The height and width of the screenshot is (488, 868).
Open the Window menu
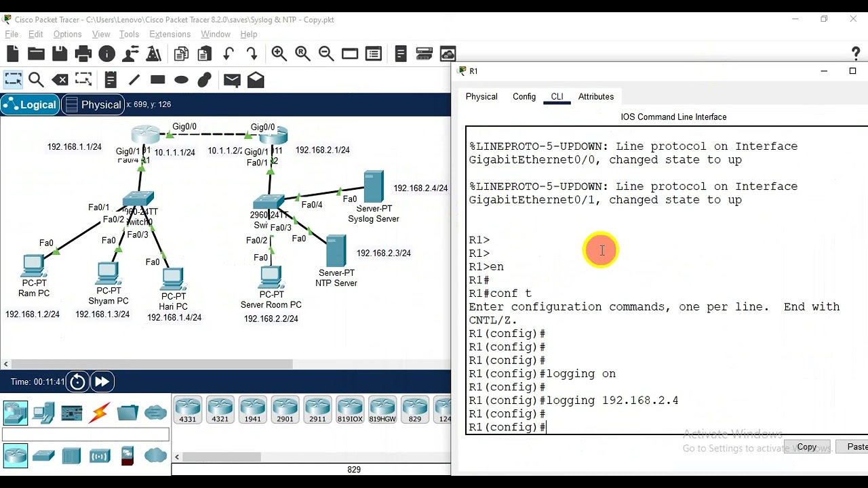[x=216, y=34]
